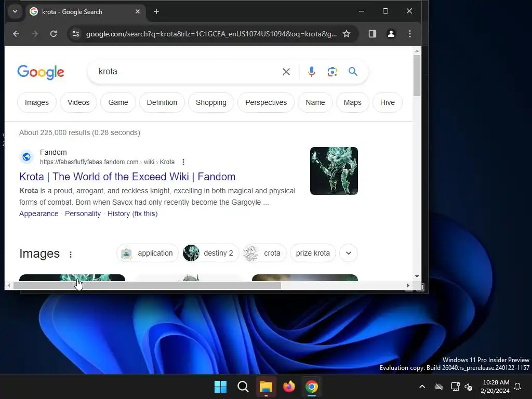Image resolution: width=532 pixels, height=399 pixels.
Task: Open the Personality sitelink
Action: click(x=83, y=214)
